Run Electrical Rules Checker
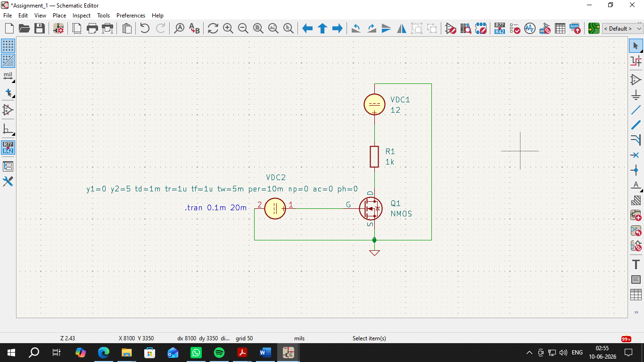This screenshot has height=362, width=644. tap(515, 28)
